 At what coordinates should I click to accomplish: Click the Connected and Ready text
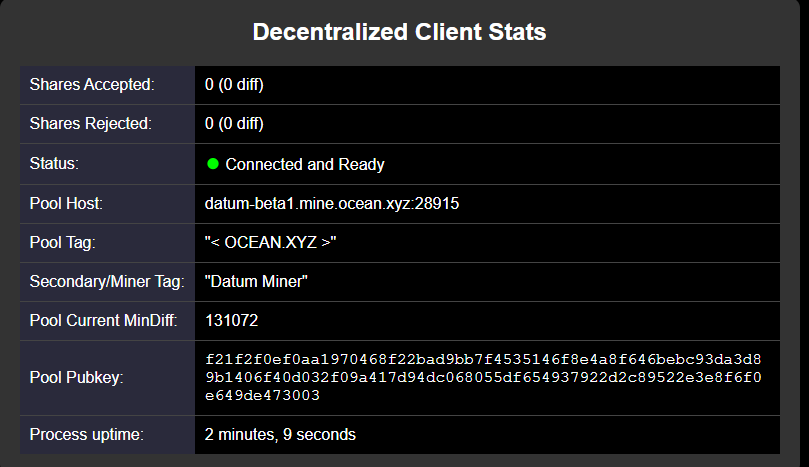pos(305,164)
